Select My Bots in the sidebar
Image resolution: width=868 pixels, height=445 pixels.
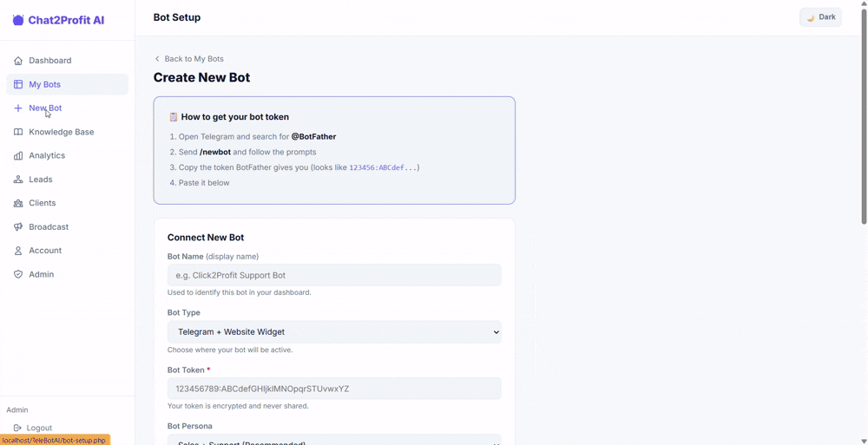pyautogui.click(x=67, y=85)
